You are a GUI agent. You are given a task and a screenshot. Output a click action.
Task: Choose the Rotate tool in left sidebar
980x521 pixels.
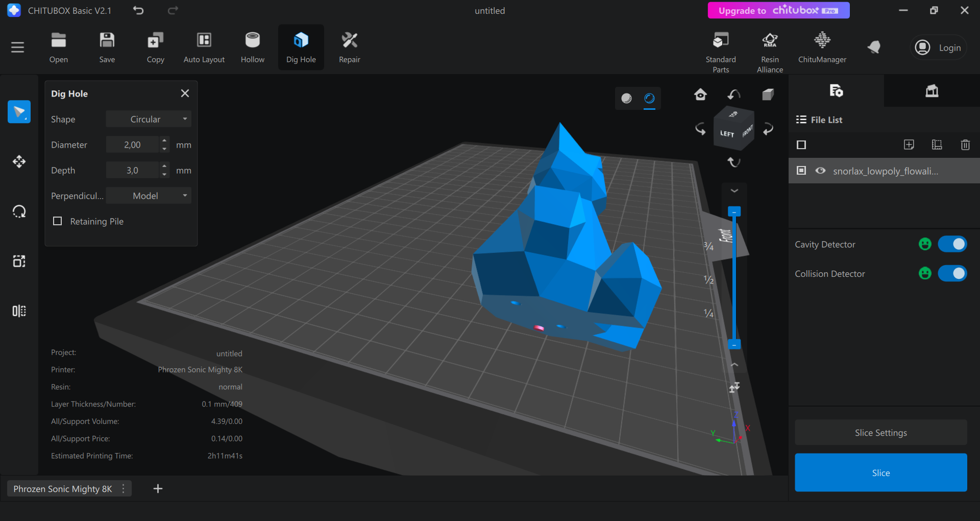tap(19, 211)
